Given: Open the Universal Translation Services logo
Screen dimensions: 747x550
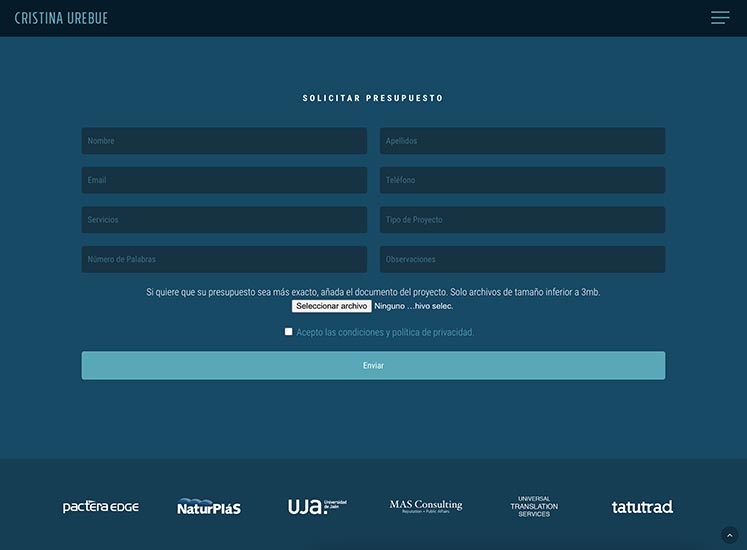Looking at the screenshot, I should [x=534, y=506].
